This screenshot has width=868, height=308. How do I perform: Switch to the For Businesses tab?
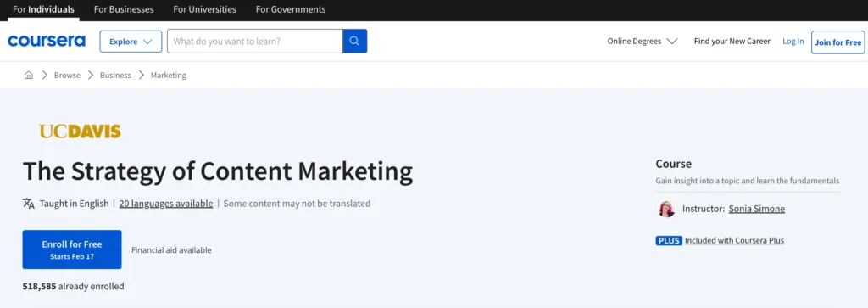pos(124,9)
